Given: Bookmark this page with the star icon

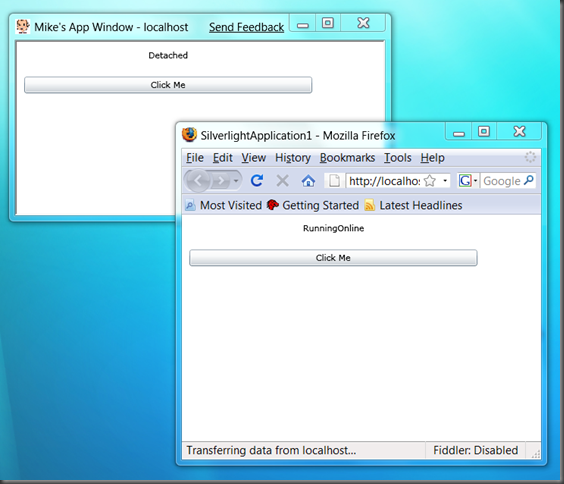Looking at the screenshot, I should tap(430, 181).
